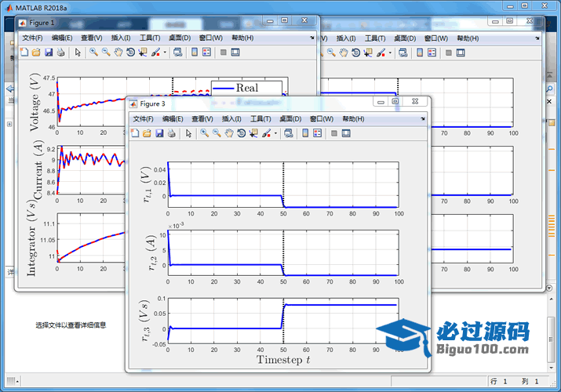Click New Figure icon in Figure 3 toolbar
Image resolution: width=561 pixels, height=392 pixels.
tap(135, 133)
